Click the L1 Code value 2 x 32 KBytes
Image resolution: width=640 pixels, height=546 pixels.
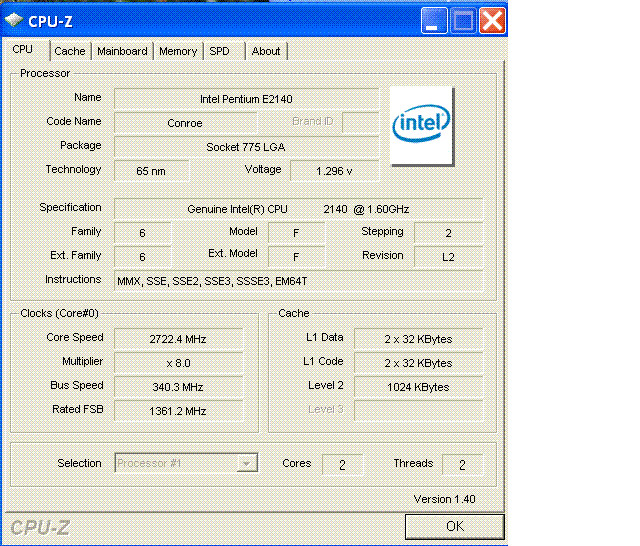coord(418,363)
